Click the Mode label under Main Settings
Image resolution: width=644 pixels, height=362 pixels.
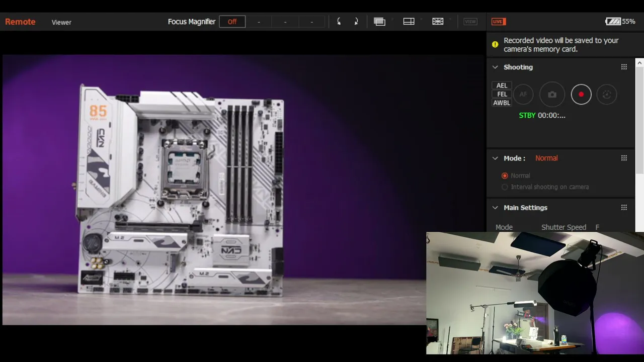504,227
